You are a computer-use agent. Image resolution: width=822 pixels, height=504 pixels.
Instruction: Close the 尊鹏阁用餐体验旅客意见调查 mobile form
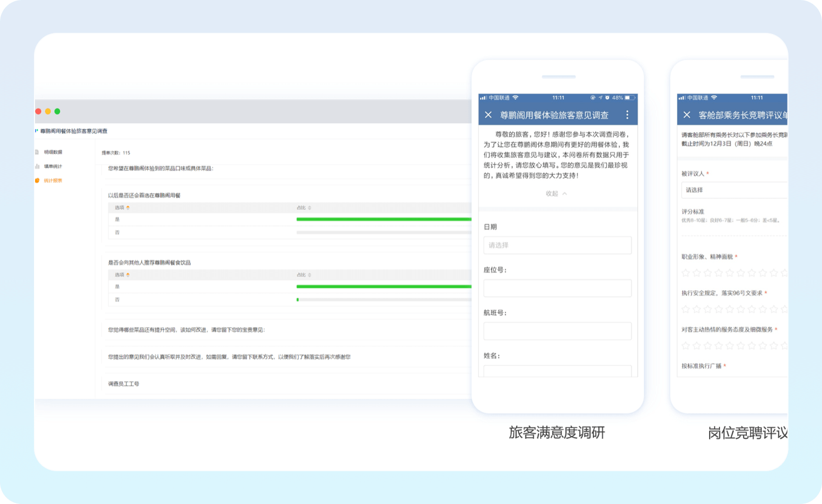coord(488,115)
